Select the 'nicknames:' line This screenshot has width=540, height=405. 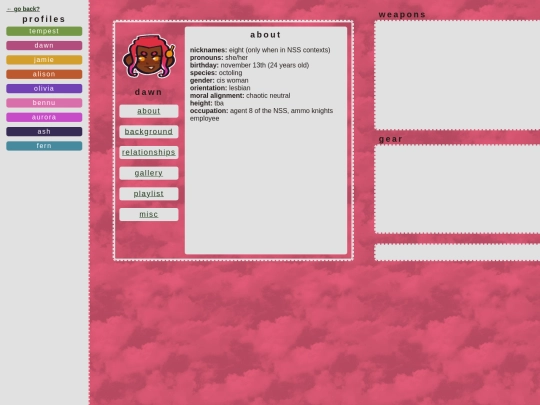[x=260, y=50]
